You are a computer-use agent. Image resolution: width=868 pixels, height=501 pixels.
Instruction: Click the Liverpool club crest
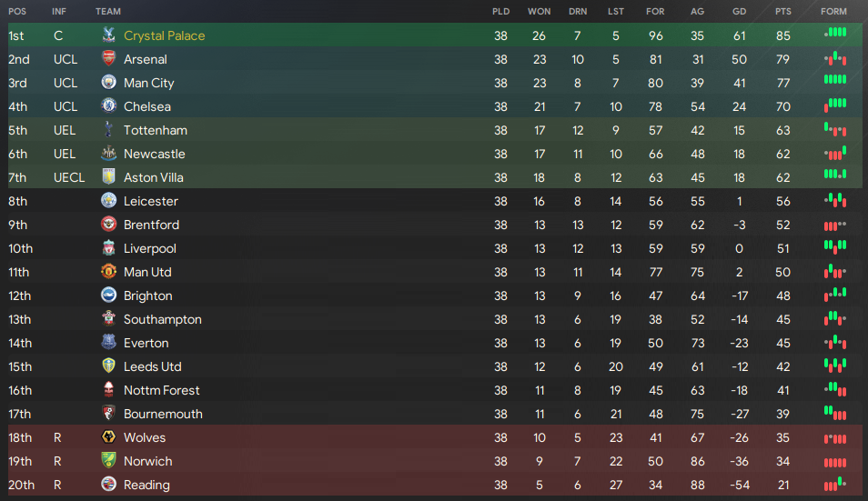[x=108, y=248]
